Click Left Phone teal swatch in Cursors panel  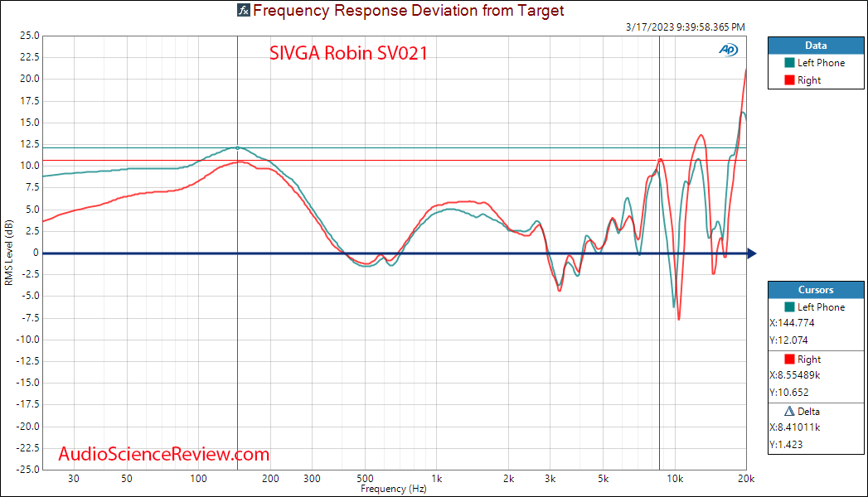pos(789,306)
